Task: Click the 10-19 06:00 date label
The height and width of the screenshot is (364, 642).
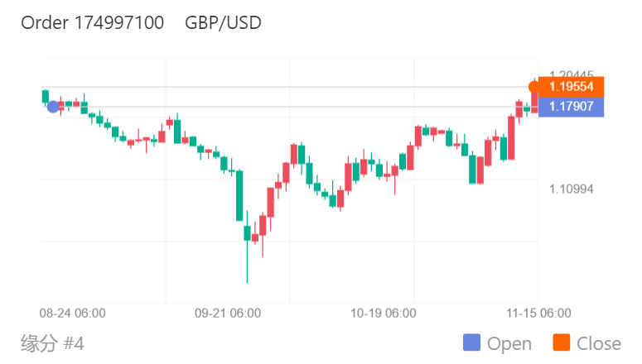Action: [383, 314]
